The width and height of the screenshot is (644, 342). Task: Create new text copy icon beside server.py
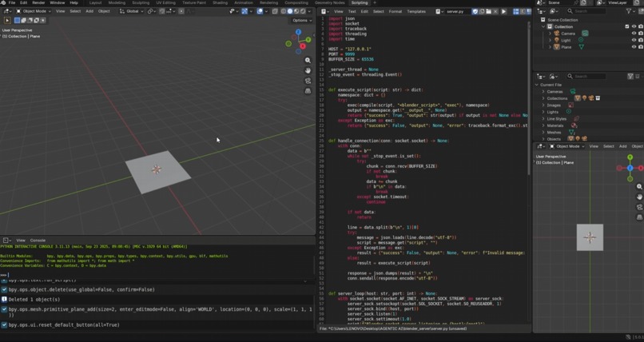tap(482, 11)
